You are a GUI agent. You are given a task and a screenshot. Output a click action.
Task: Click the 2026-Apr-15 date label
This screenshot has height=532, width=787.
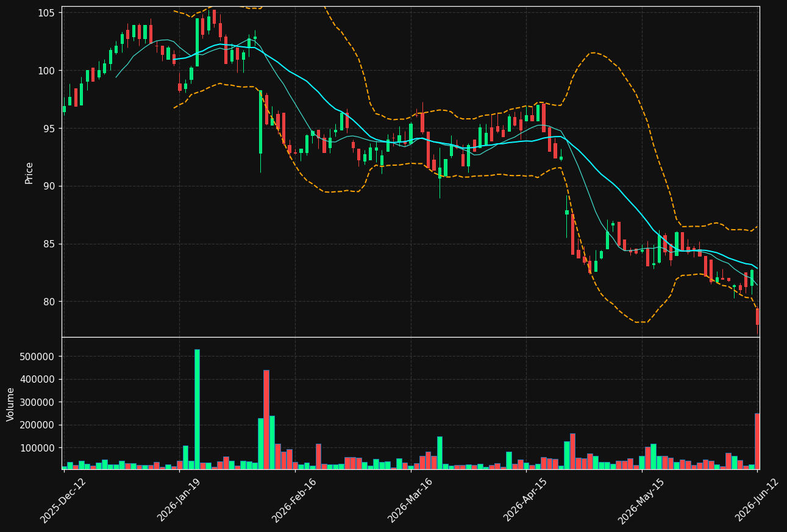click(525, 500)
